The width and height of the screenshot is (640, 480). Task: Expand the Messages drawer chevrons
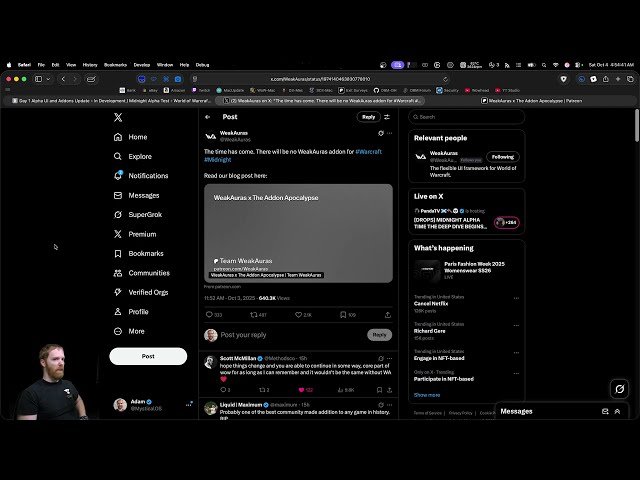[x=617, y=411]
